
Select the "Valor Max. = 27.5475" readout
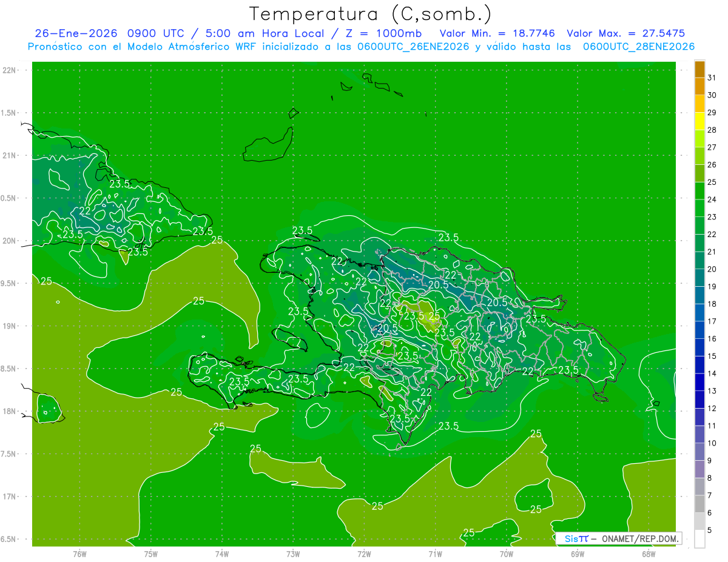(626, 33)
